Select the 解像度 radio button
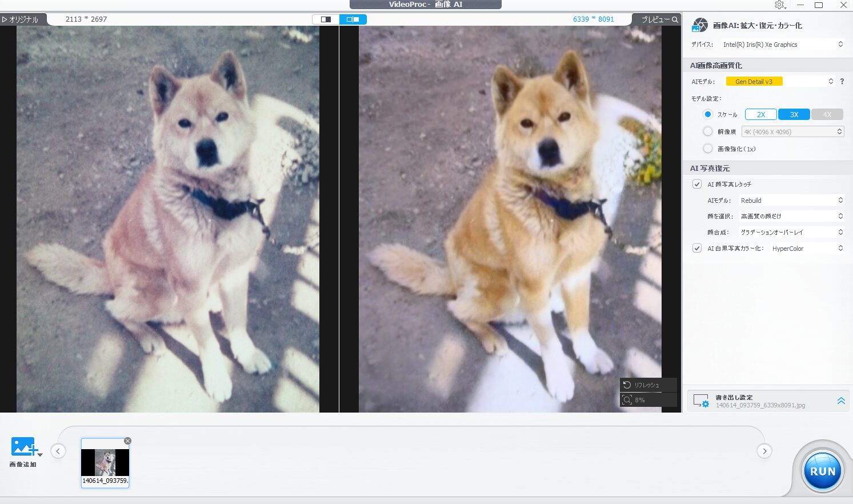The height and width of the screenshot is (504, 853). click(708, 131)
